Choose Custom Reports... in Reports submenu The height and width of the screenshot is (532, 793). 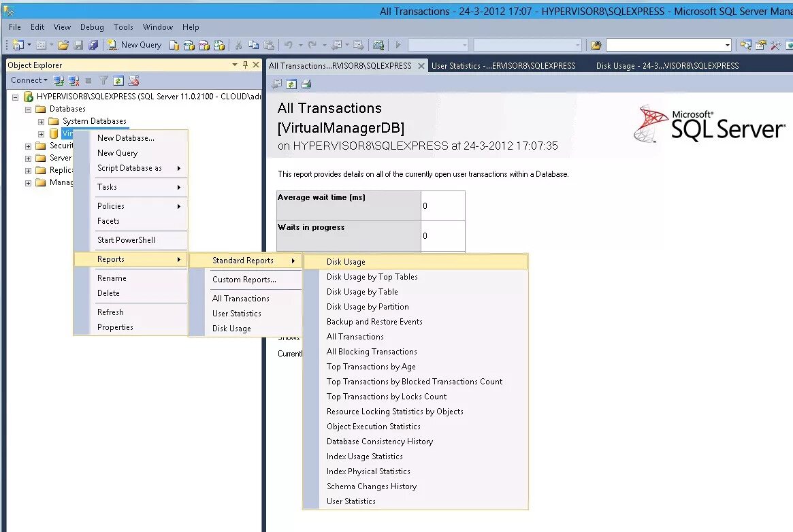245,280
